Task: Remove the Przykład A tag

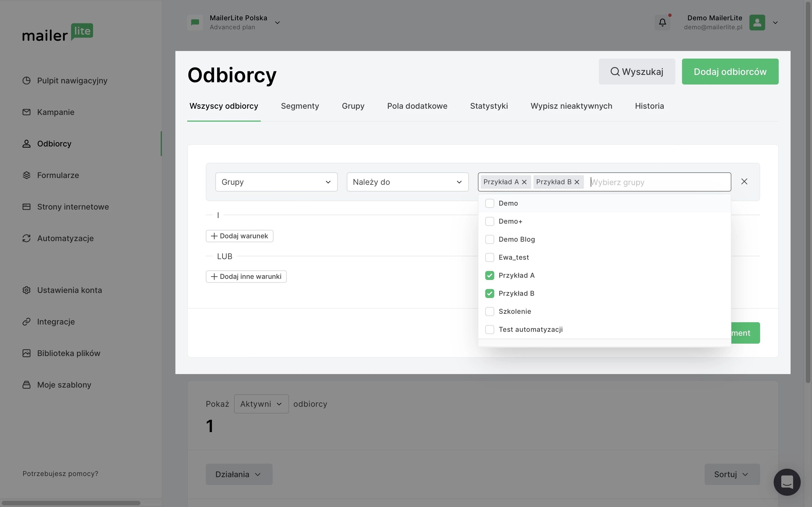Action: [x=524, y=182]
